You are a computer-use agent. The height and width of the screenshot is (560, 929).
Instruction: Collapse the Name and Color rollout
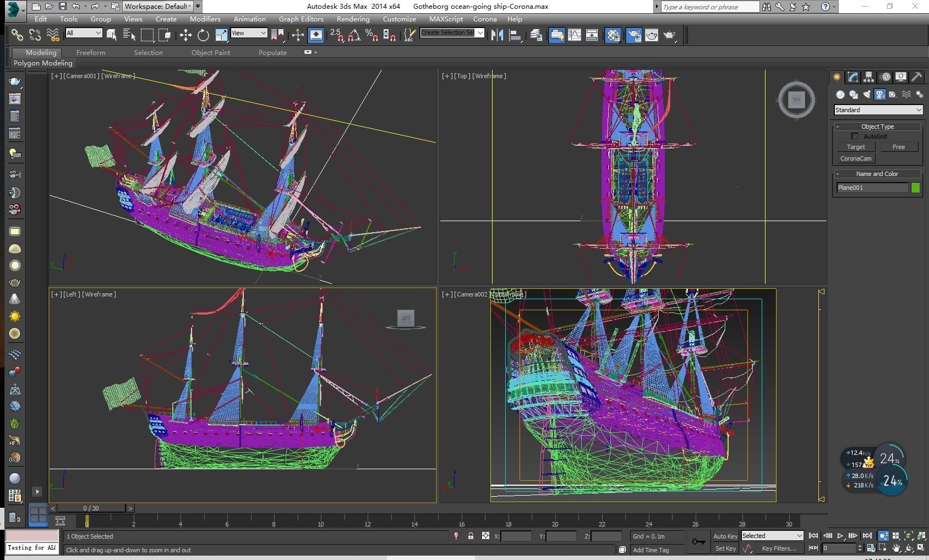coord(877,174)
